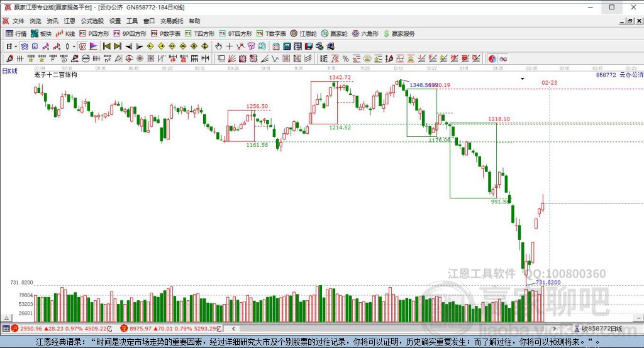The image size is (644, 348).
Task: Open the T四方形 tool
Action: click(199, 34)
